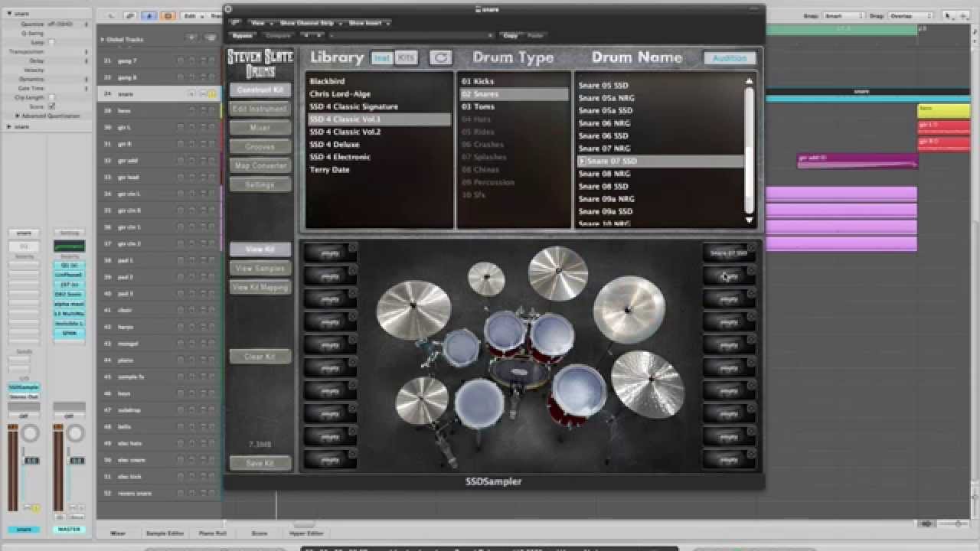Click the left rack tom in the kit view
980x551 pixels.
click(x=505, y=332)
